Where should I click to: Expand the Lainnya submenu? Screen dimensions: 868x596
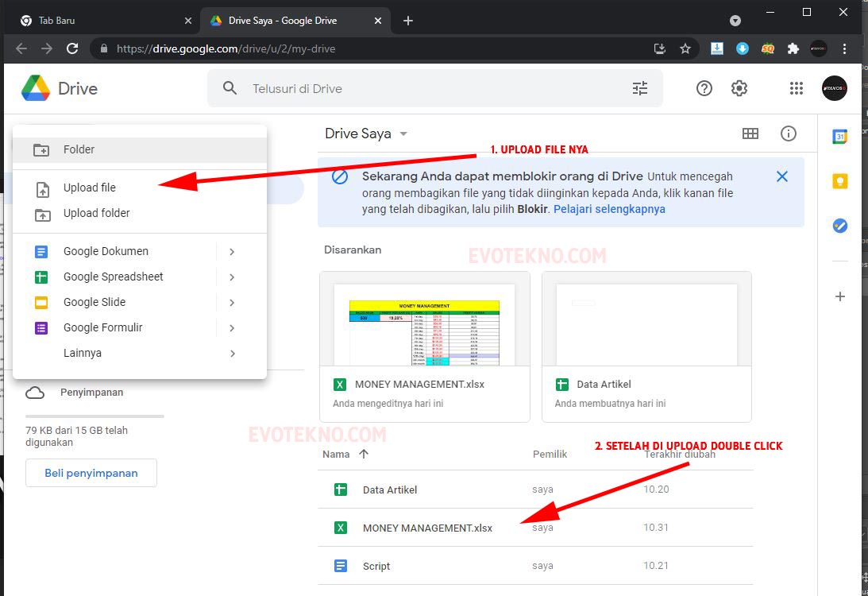(232, 353)
